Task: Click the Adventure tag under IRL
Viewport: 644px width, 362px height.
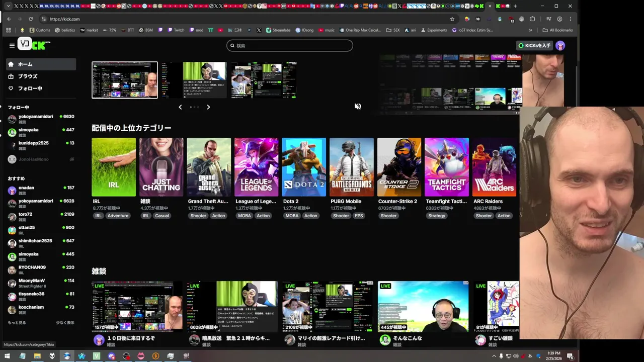Action: tap(118, 216)
